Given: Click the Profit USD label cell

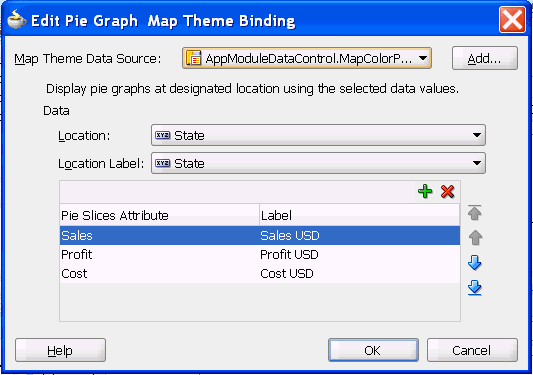Looking at the screenshot, I should click(360, 254).
